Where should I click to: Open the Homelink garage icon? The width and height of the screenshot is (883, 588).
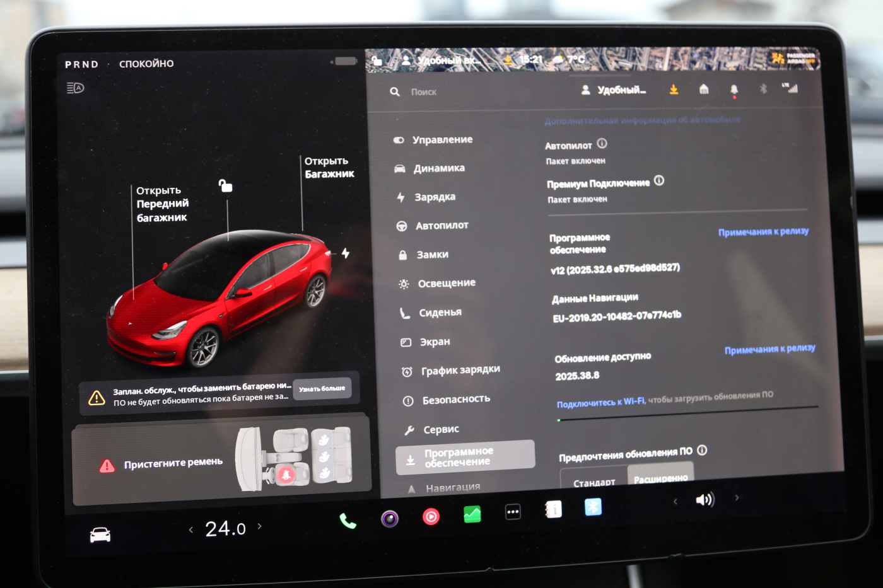703,89
